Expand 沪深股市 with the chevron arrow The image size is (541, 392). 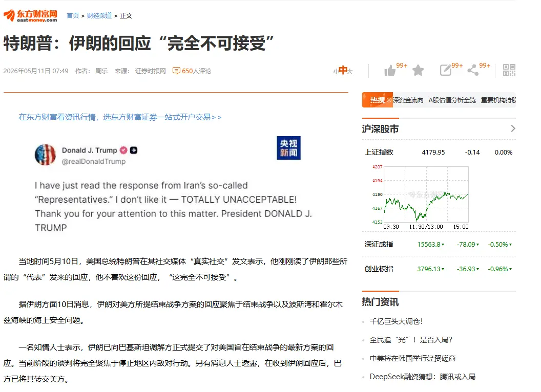[x=513, y=128]
